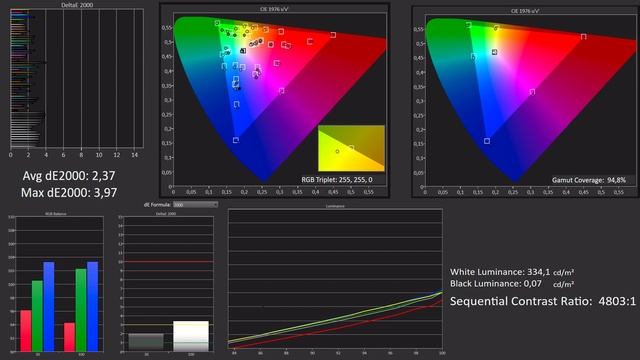Open the dE Formula dropdown
This screenshot has height=360, width=640.
pyautogui.click(x=196, y=204)
